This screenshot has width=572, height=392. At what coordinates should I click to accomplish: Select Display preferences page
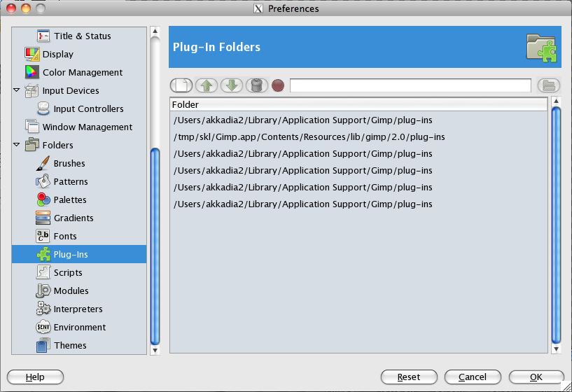coord(58,55)
